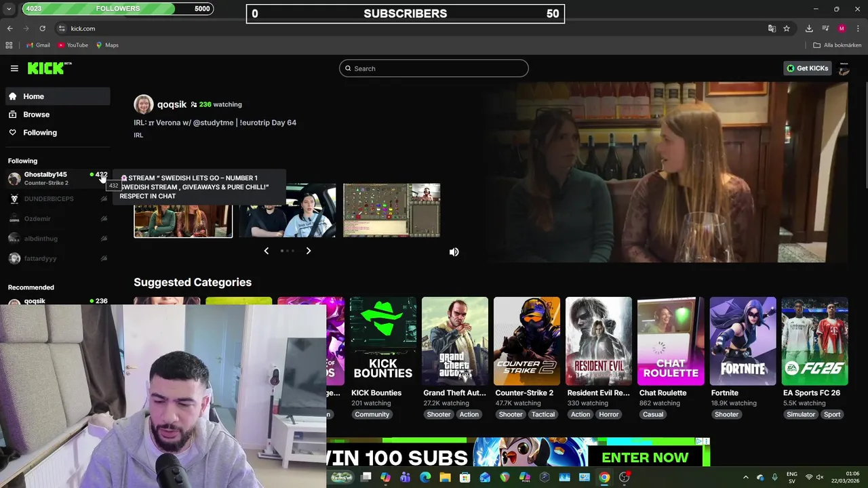Select the RuneScape inventory stream thumbnail
This screenshot has width=868, height=488.
[391, 210]
